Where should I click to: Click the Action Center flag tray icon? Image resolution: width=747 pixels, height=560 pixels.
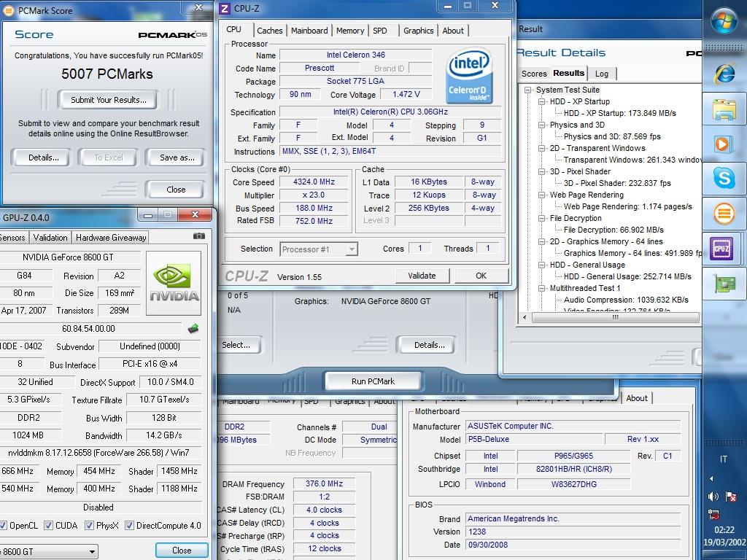(731, 497)
